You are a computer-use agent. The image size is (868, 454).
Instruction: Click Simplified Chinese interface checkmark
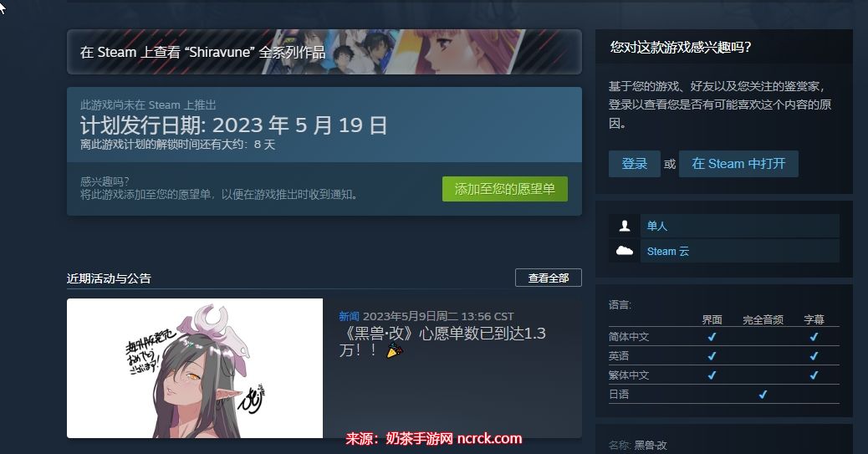click(712, 337)
